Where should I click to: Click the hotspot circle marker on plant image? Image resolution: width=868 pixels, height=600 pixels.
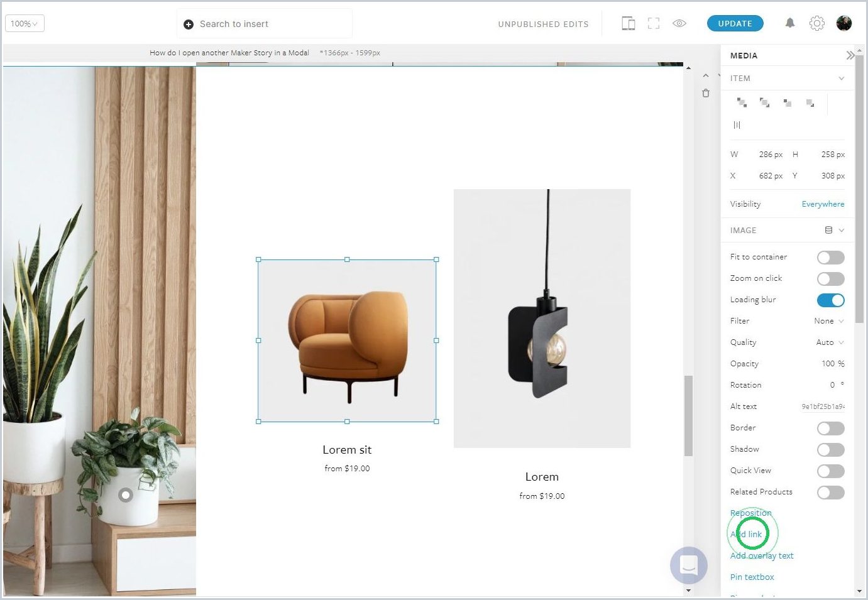click(126, 495)
